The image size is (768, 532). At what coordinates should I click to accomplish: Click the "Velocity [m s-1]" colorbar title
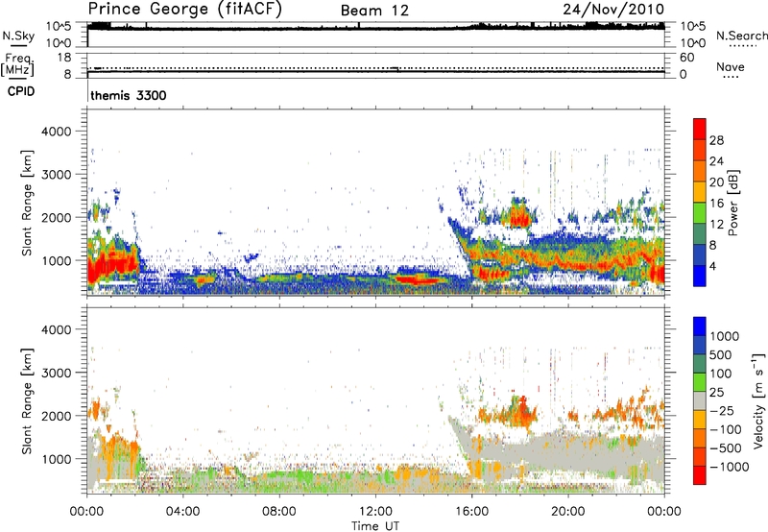(x=758, y=401)
